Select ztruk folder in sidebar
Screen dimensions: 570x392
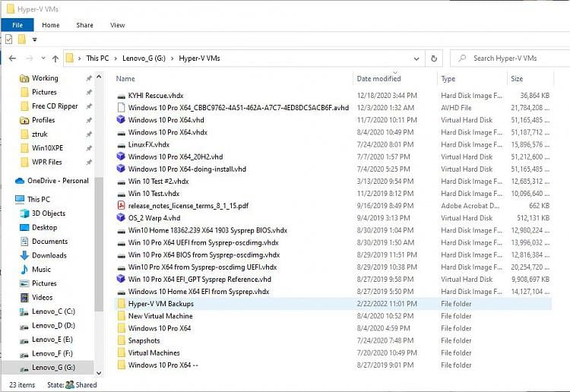pyautogui.click(x=40, y=134)
